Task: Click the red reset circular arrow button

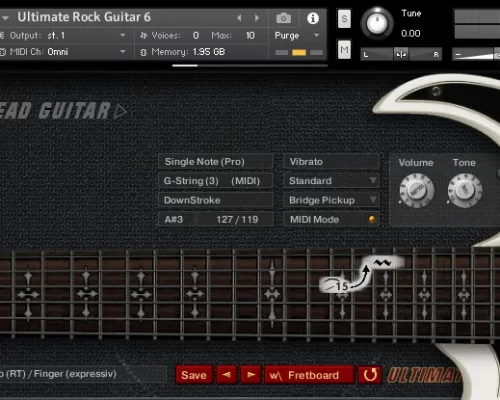Action: [370, 375]
